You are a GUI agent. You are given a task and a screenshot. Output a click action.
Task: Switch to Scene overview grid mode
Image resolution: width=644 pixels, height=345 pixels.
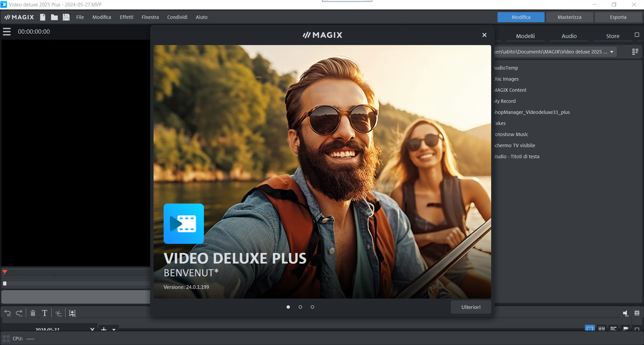pyautogui.click(x=601, y=328)
